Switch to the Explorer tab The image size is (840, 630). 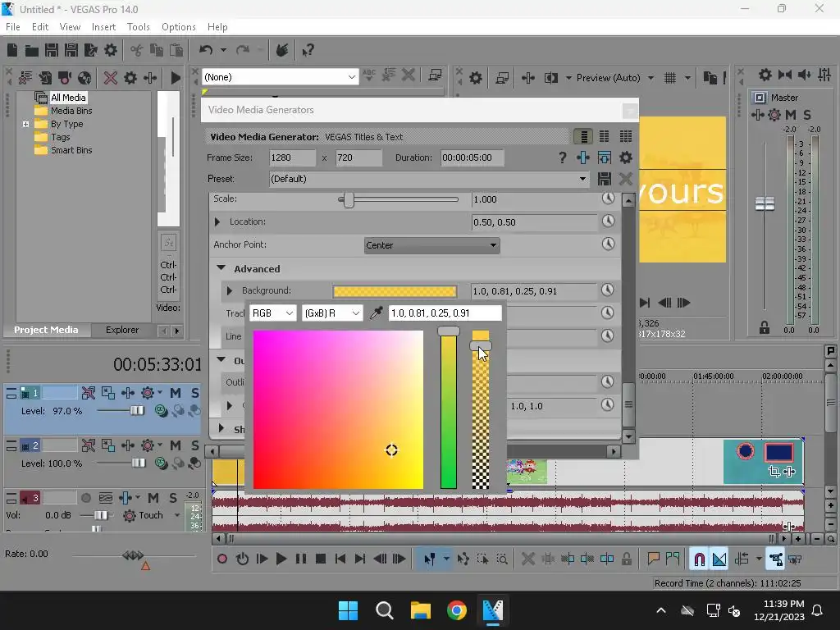coord(122,330)
